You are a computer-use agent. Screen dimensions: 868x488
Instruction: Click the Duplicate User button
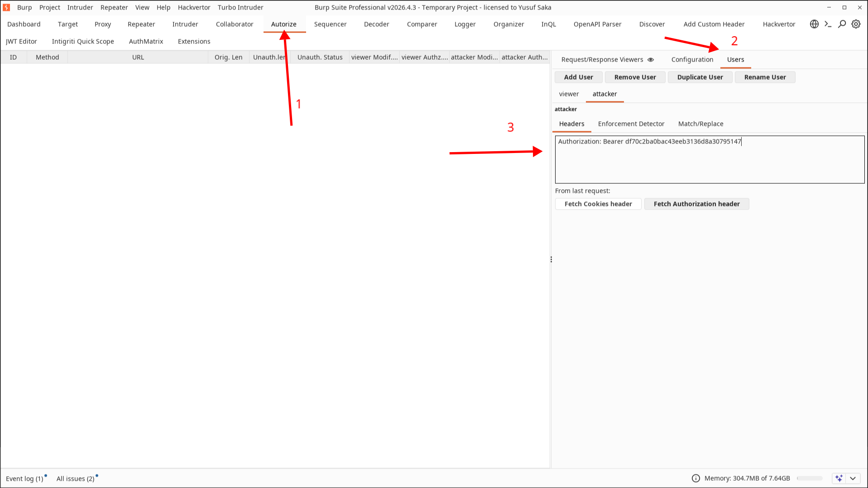(700, 77)
